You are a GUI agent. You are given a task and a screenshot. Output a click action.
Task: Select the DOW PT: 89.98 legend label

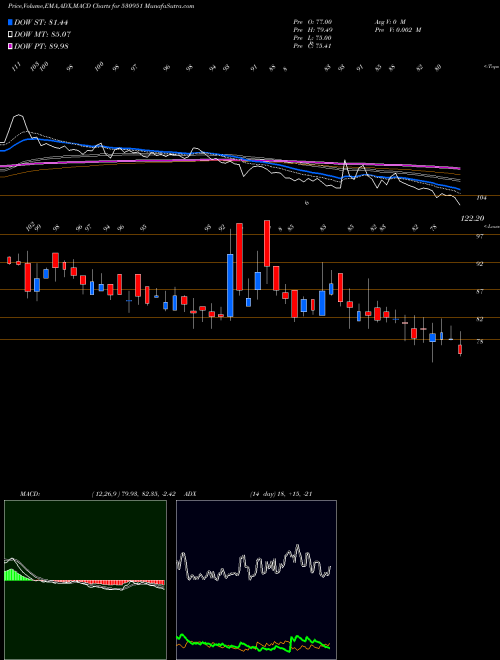41,46
